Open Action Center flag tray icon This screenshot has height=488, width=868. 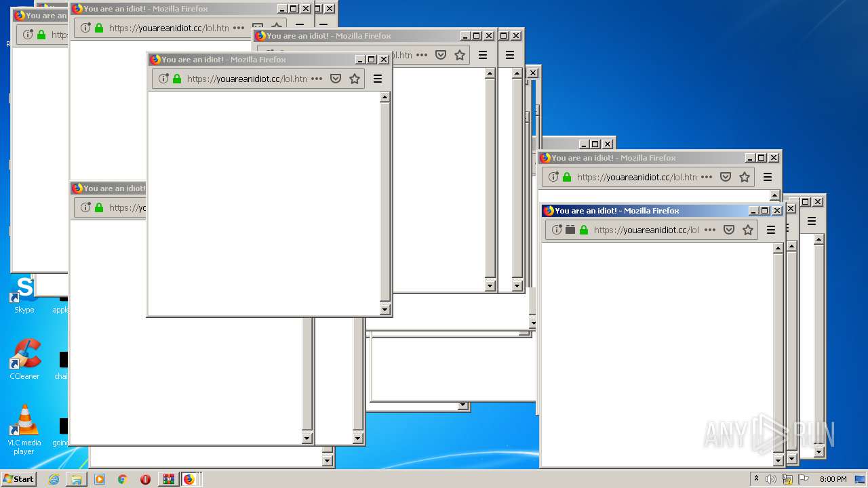804,479
